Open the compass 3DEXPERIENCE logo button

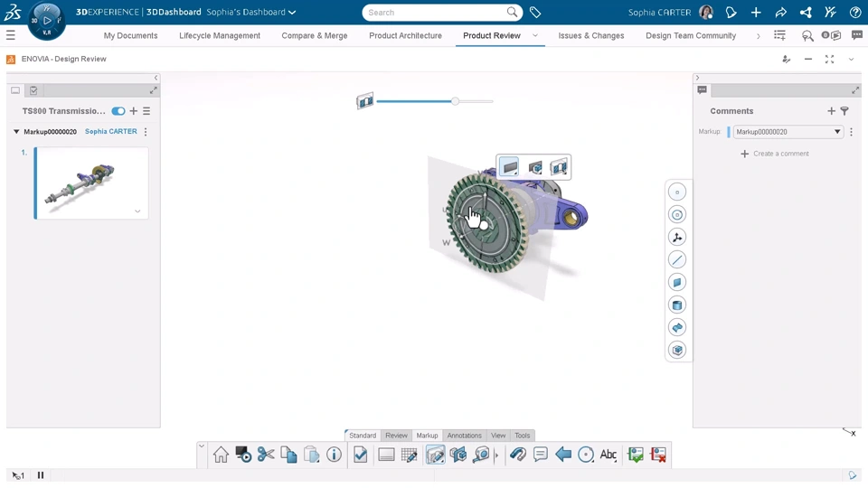46,21
